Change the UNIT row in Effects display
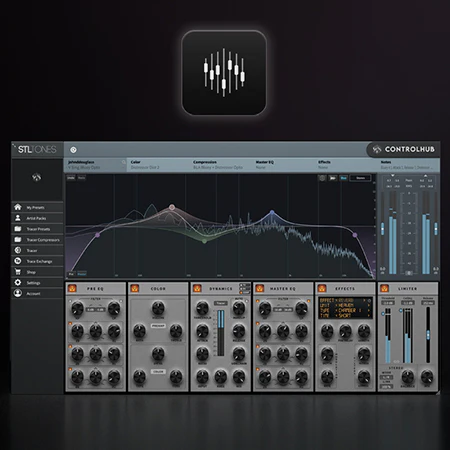 point(345,305)
